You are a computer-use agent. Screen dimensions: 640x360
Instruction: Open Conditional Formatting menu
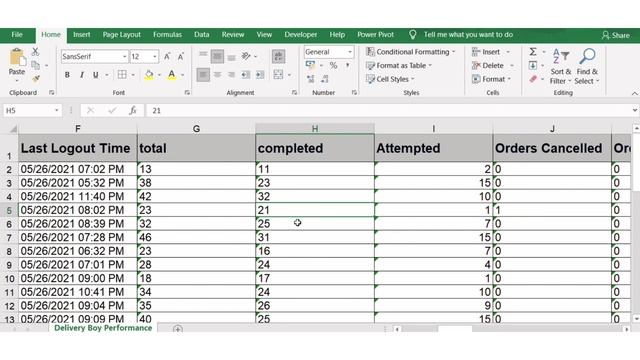411,52
